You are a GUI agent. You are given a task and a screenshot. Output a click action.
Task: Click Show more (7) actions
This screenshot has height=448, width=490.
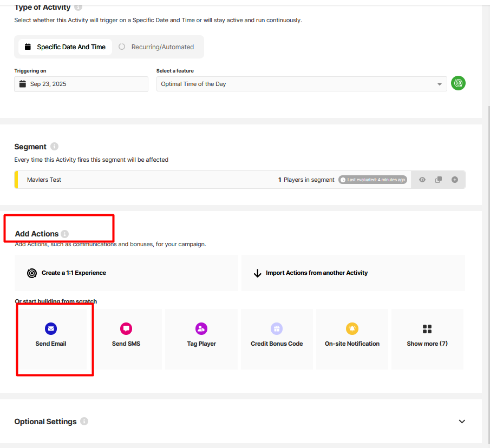point(427,338)
